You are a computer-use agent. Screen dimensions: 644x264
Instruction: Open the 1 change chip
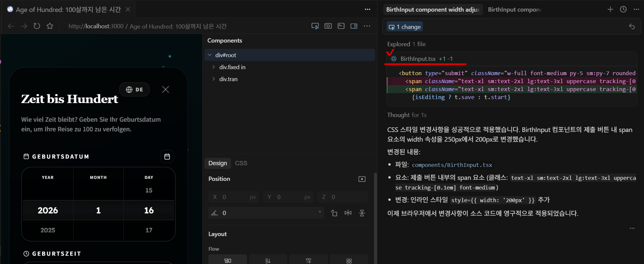(405, 27)
